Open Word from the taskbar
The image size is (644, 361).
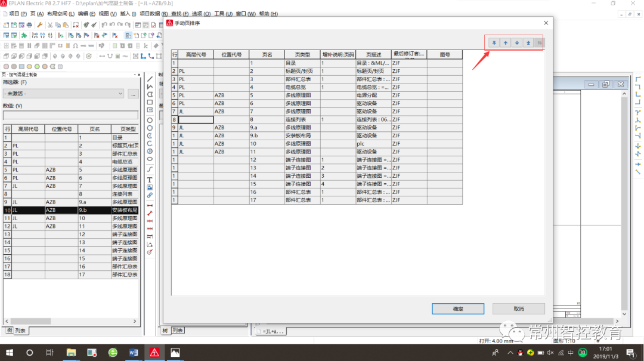pyautogui.click(x=133, y=353)
